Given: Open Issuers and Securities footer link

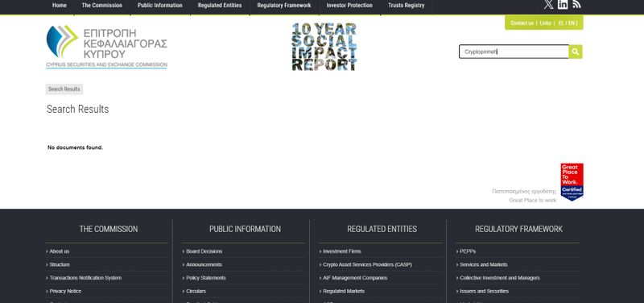Looking at the screenshot, I should (484, 291).
